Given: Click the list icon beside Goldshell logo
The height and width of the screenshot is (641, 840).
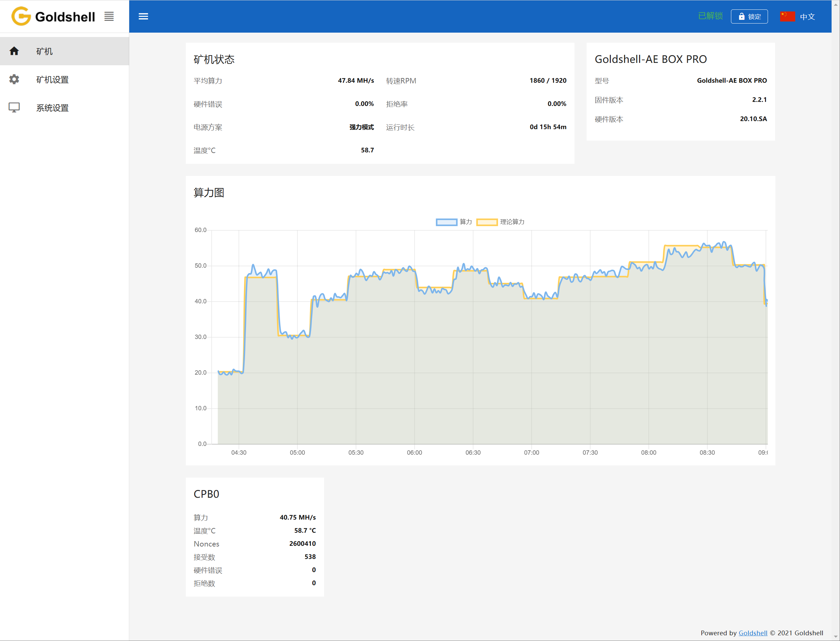Looking at the screenshot, I should 109,16.
